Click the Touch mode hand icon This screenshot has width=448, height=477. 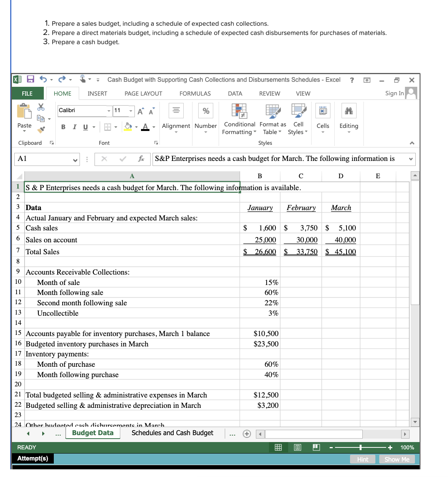coord(83,79)
